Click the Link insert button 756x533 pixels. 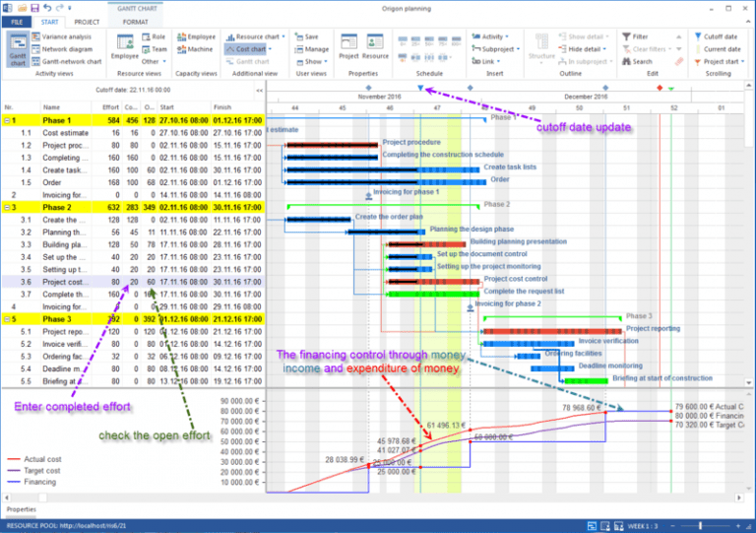click(x=483, y=62)
